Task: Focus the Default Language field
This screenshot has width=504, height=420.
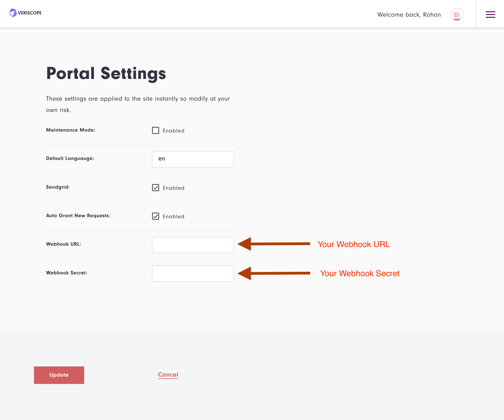Action: 193,159
